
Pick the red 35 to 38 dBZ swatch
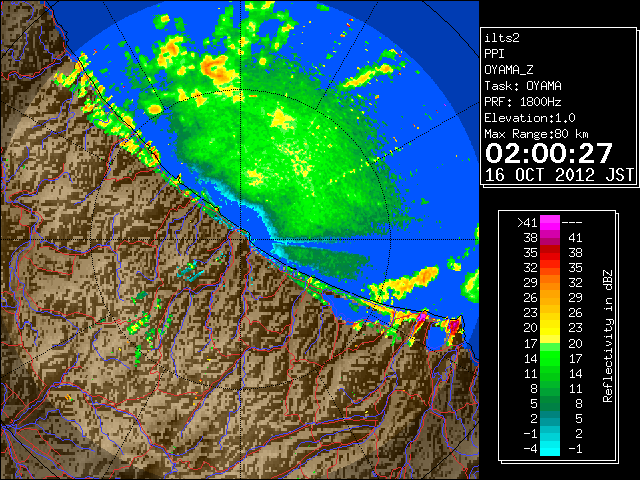pos(550,253)
